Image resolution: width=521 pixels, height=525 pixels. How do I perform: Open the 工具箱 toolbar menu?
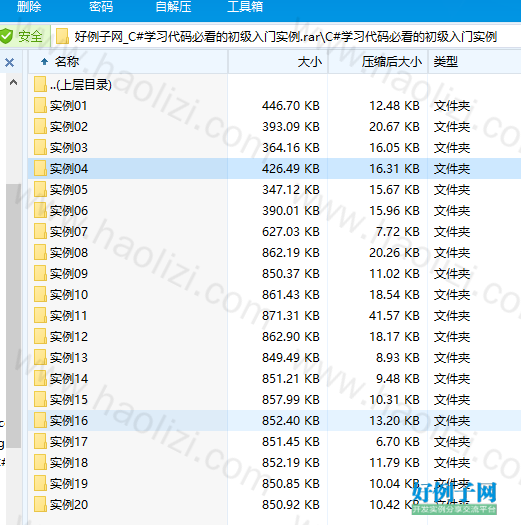pyautogui.click(x=245, y=7)
